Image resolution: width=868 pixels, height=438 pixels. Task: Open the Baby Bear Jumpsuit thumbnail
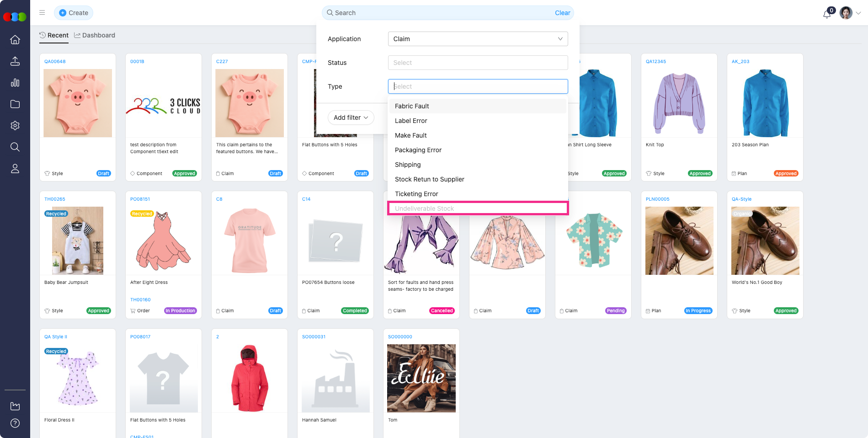coord(78,240)
